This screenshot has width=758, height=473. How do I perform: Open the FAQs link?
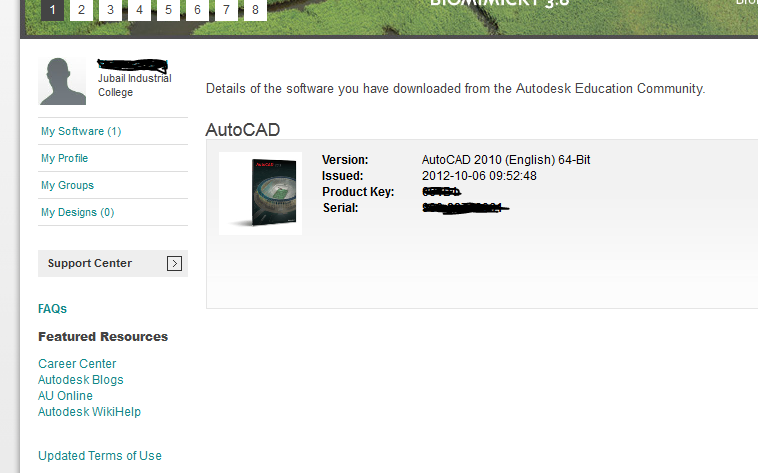pos(52,309)
